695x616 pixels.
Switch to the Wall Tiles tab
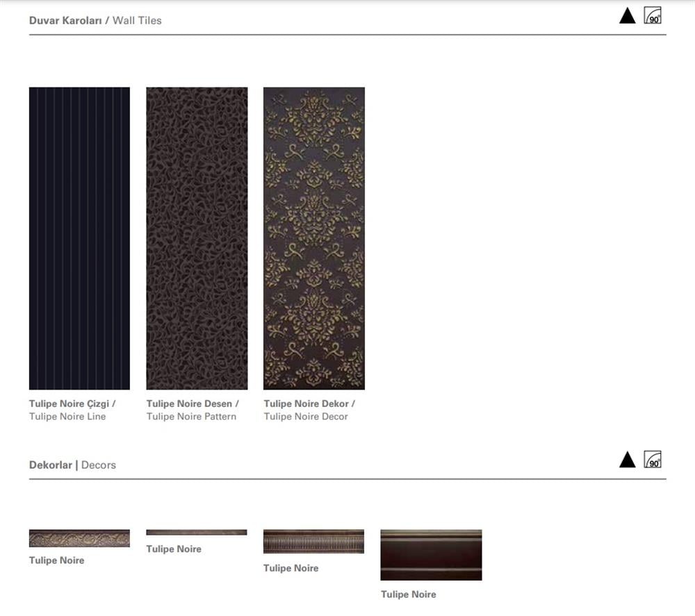coord(138,21)
